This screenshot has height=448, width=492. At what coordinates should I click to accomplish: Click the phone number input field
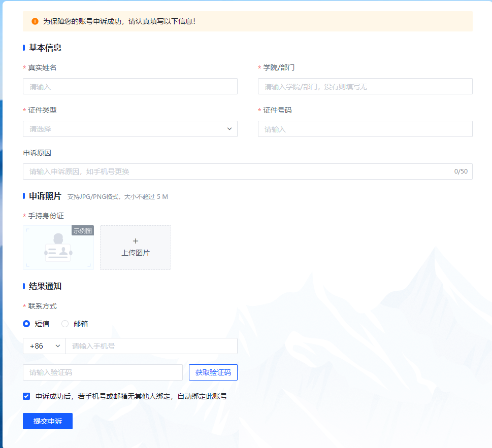(x=151, y=346)
